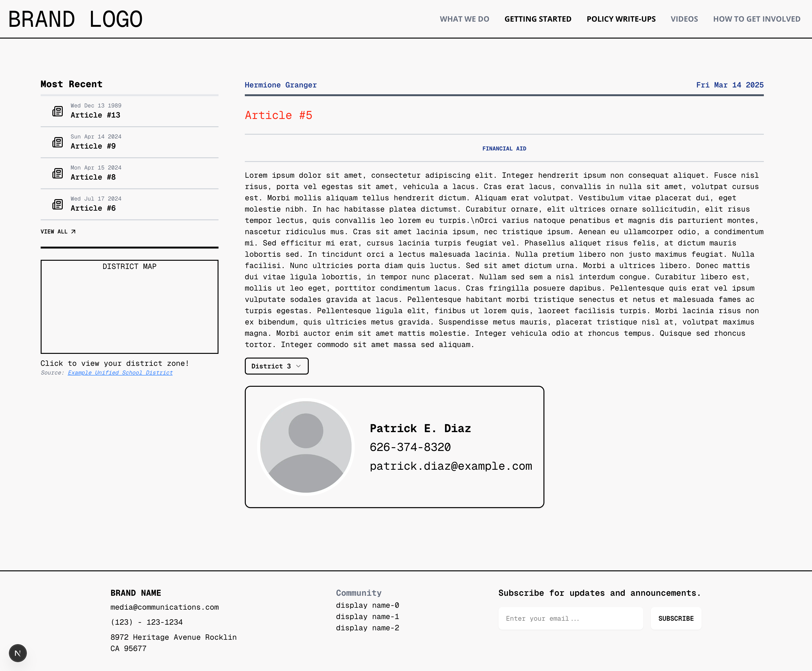The width and height of the screenshot is (812, 671).
Task: Click the newspaper icon beside Article #8
Action: point(58,173)
